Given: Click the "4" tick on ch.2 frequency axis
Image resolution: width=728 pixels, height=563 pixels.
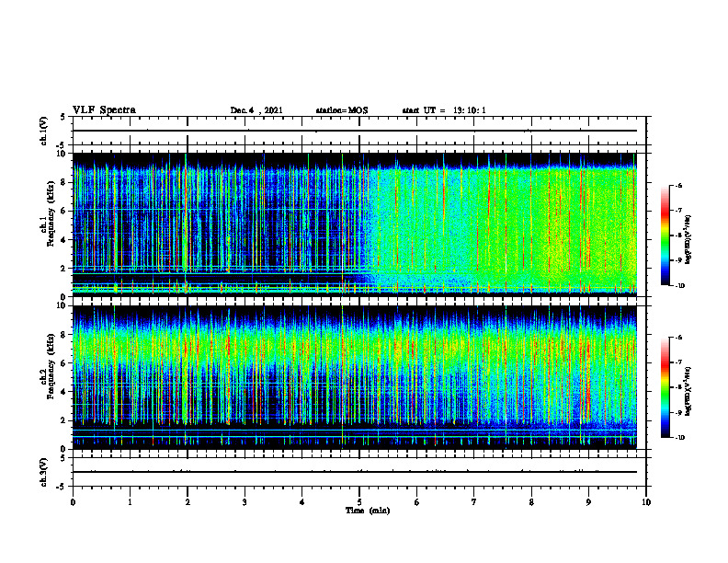Looking at the screenshot, I should pyautogui.click(x=64, y=392).
